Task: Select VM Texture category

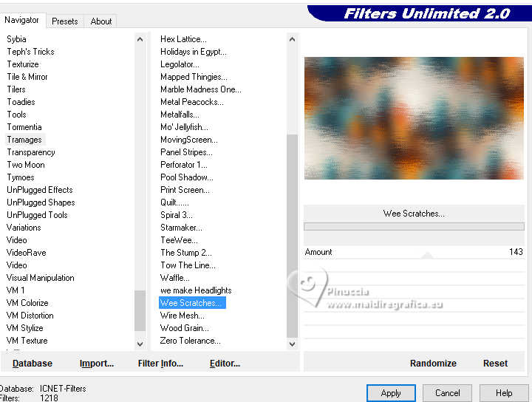Action: pos(27,340)
